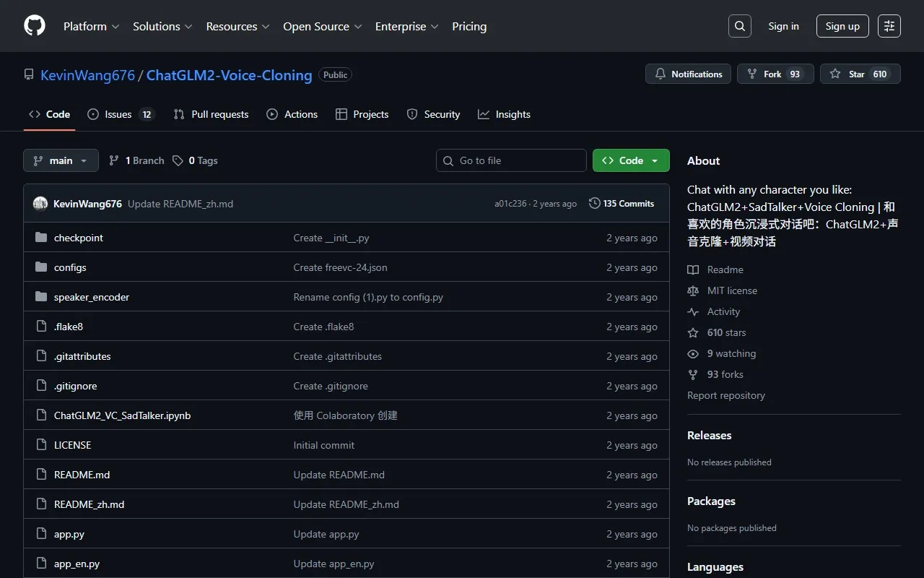The image size is (924, 578).
Task: Open the Pull requests tab
Action: click(x=211, y=114)
